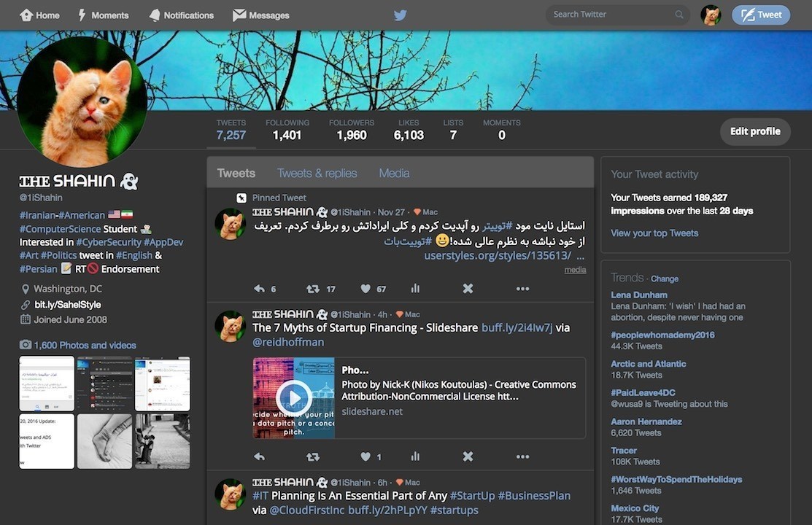
Task: Open more options on the pinned tweet
Action: point(522,289)
